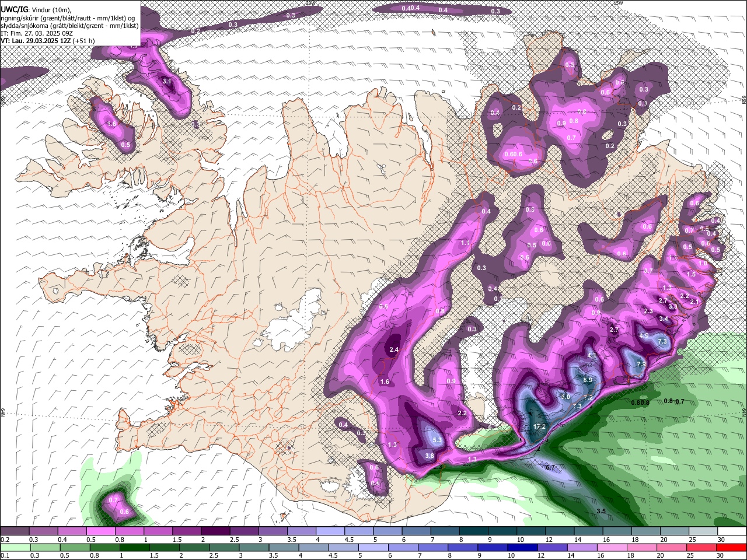
Task: Click the 5.3 value on the map
Action: click(x=437, y=440)
